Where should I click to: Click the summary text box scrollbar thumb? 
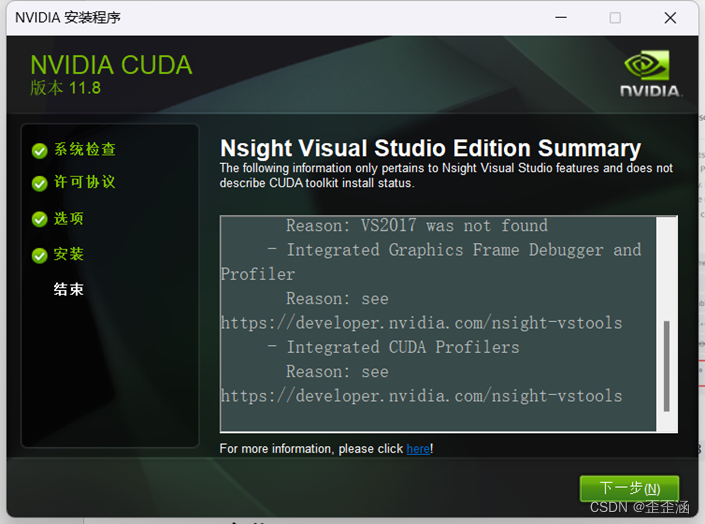666,366
